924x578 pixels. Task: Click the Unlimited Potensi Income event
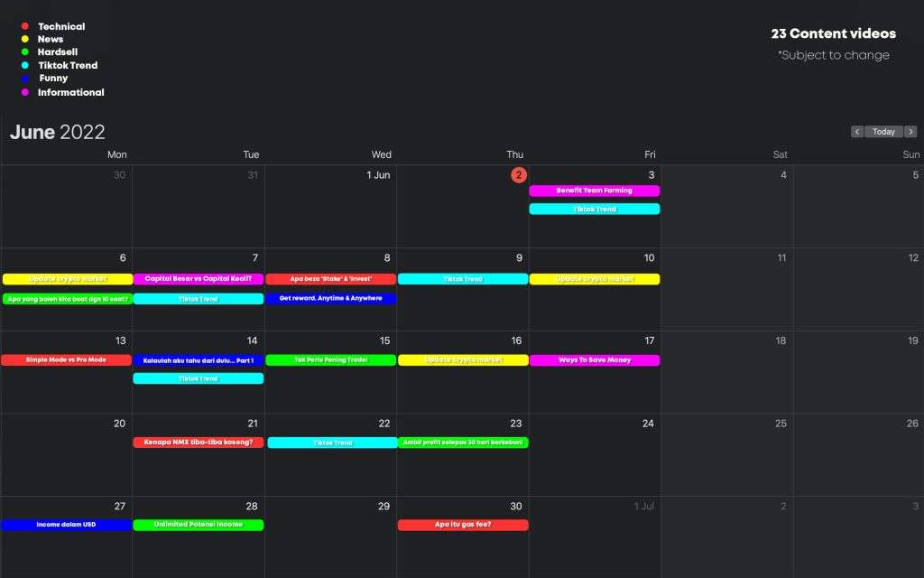pos(199,525)
